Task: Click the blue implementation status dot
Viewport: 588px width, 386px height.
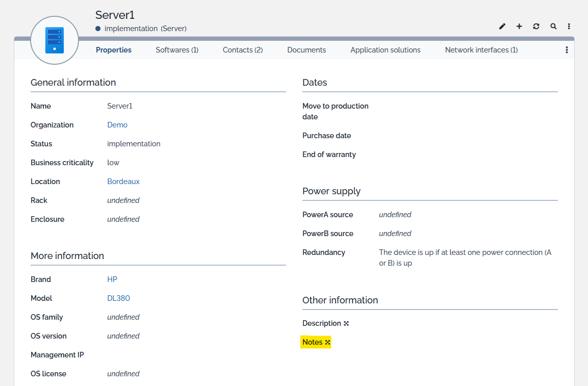Action: 98,29
